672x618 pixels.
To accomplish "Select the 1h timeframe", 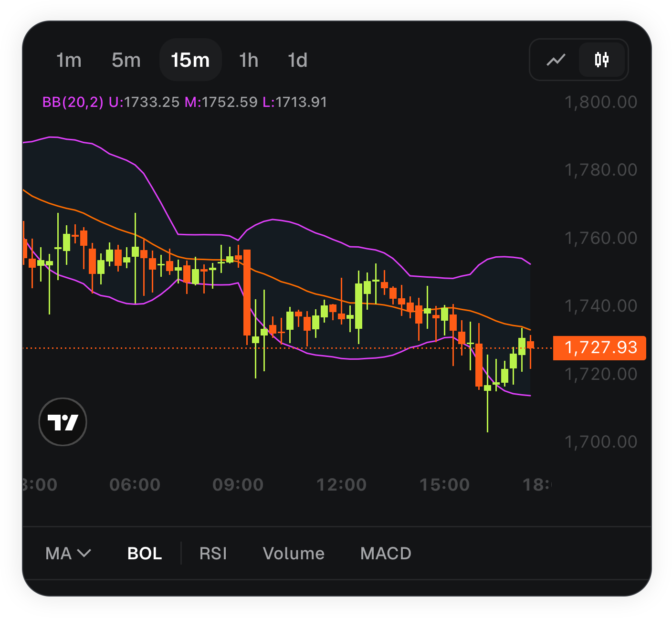I will [x=249, y=60].
